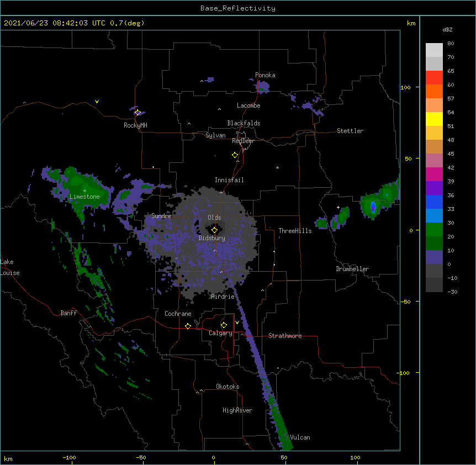The width and height of the screenshot is (476, 465).
Task: Click the bright yellow swatch in dBZ legend
Action: click(434, 119)
